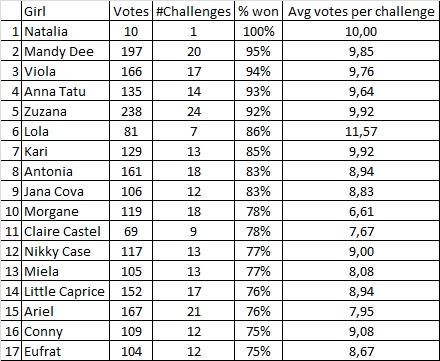Select the Avg votes per challenge header
The image size is (440, 361).
(361, 11)
